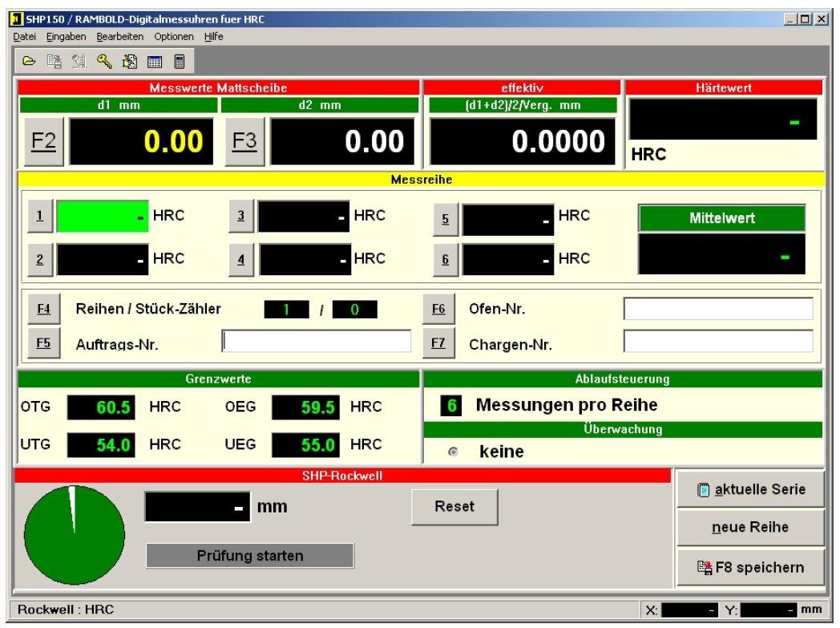This screenshot has height=628, width=840.
Task: Click the aktuelle Serie button
Action: pyautogui.click(x=749, y=489)
